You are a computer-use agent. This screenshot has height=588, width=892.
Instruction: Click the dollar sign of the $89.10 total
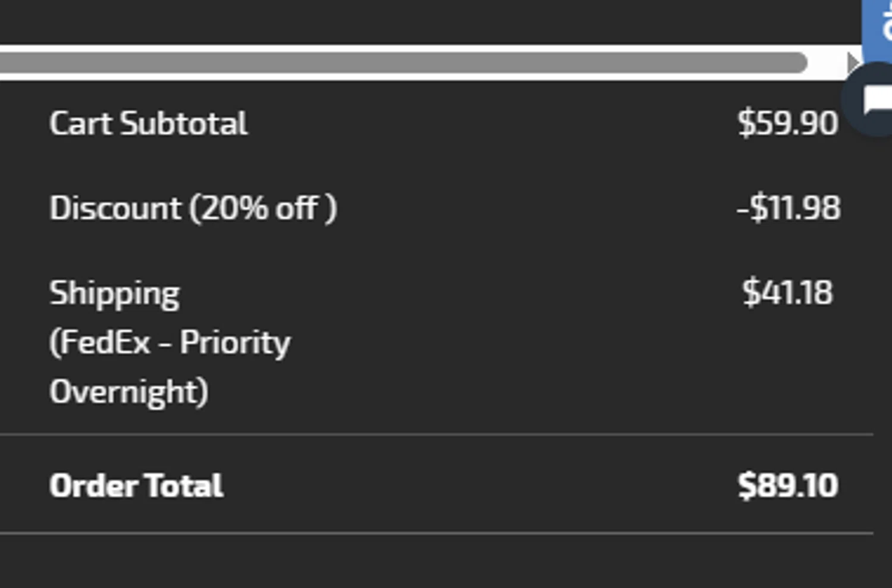pyautogui.click(x=746, y=486)
